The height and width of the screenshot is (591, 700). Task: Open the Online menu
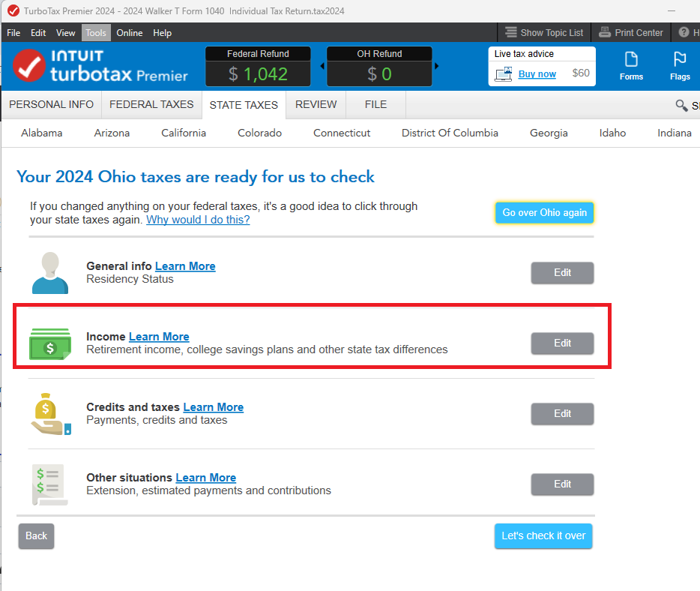(x=130, y=32)
